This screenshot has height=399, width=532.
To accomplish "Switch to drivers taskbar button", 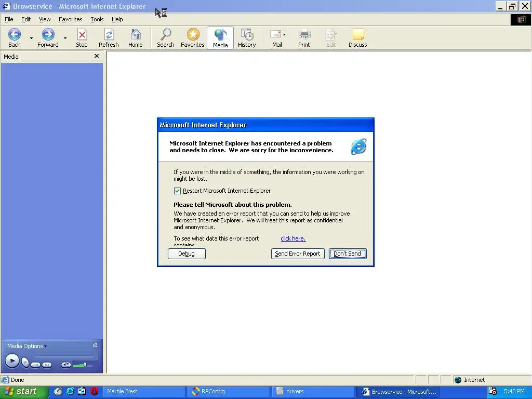I will [x=313, y=392].
